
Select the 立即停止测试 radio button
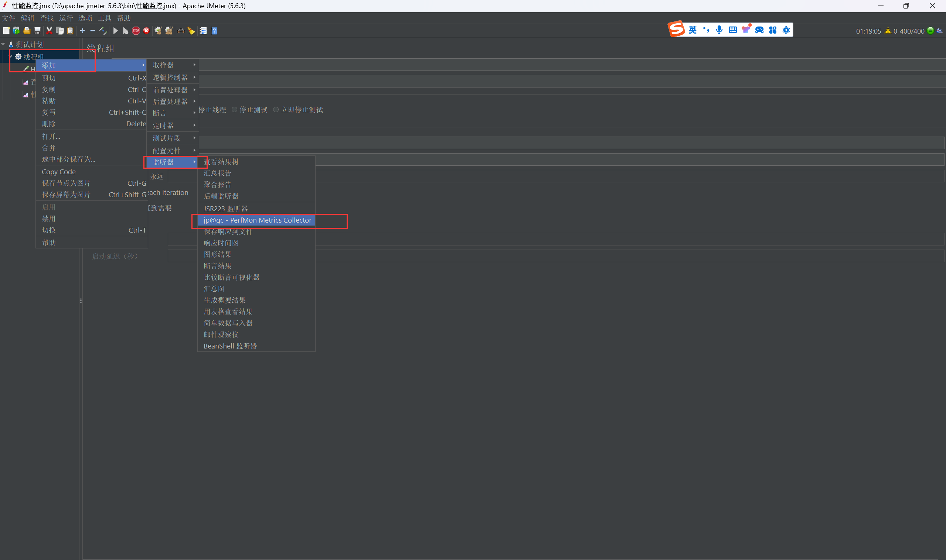(x=276, y=110)
